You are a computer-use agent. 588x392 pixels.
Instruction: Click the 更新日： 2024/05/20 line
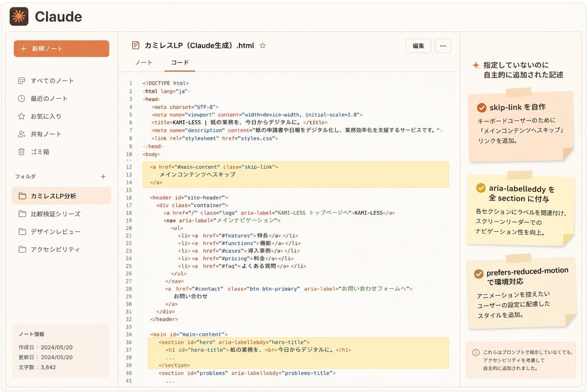click(46, 357)
